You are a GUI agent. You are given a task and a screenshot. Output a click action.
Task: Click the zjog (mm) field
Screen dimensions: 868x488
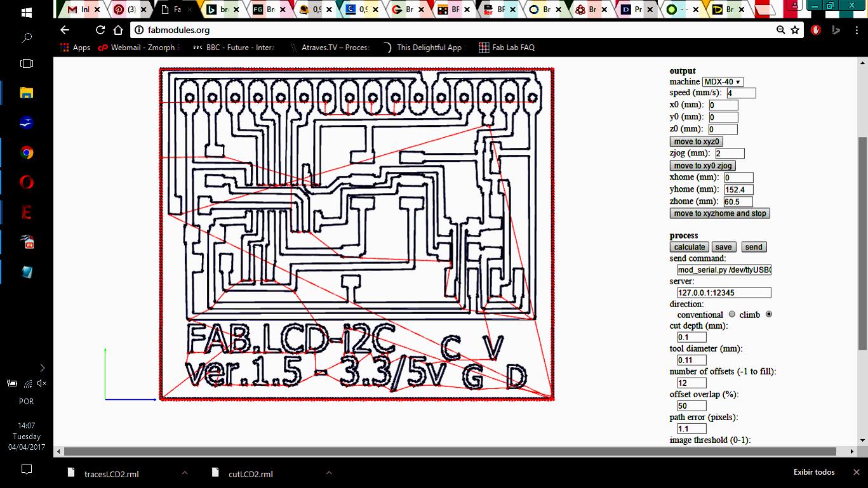coord(730,154)
